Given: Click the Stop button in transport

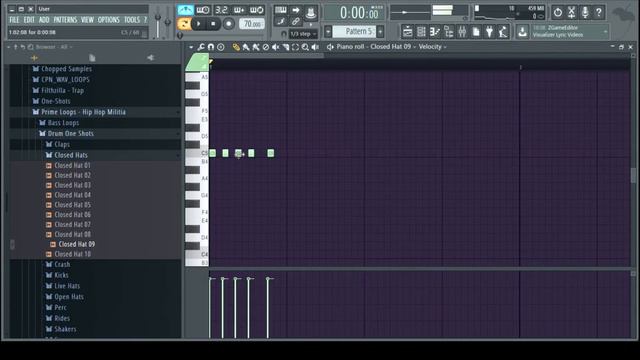Looking at the screenshot, I should click(x=213, y=24).
